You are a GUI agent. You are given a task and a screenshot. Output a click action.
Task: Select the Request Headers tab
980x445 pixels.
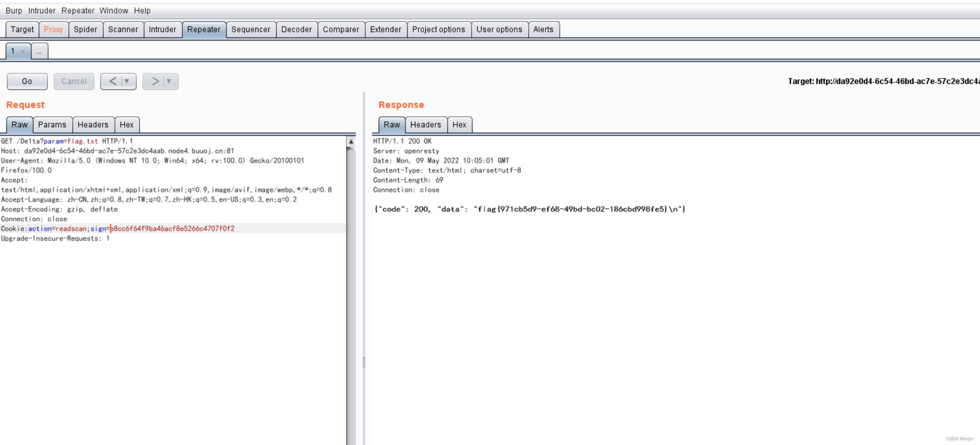point(93,125)
